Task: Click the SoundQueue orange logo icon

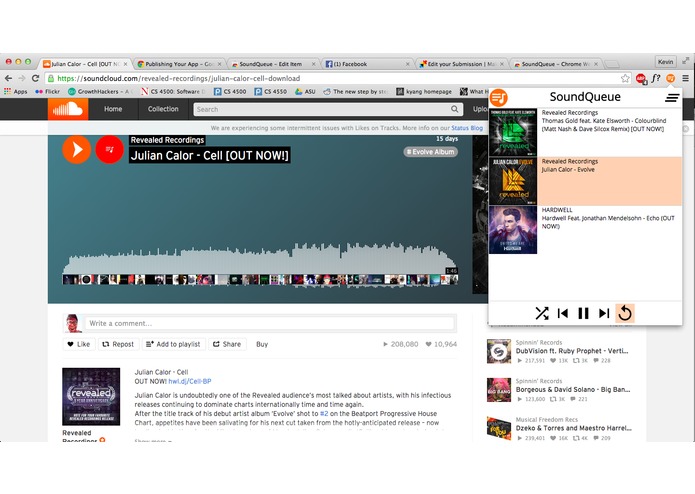Action: click(x=499, y=97)
